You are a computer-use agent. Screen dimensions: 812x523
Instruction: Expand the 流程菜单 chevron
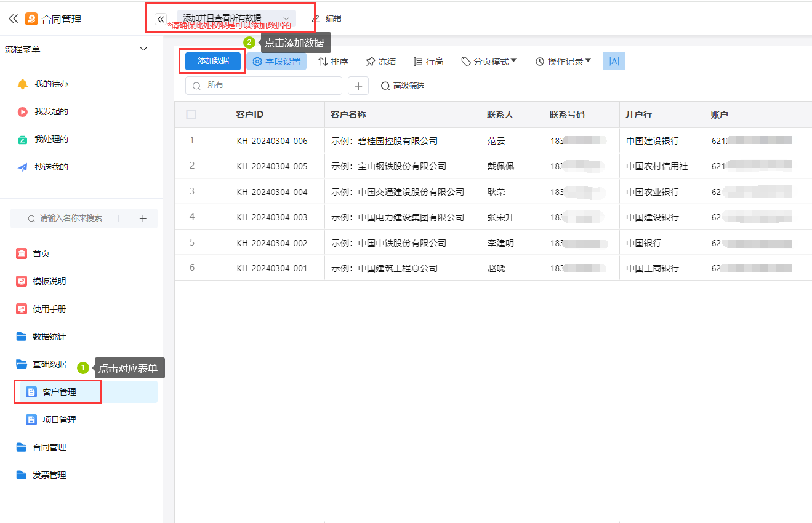pos(143,49)
